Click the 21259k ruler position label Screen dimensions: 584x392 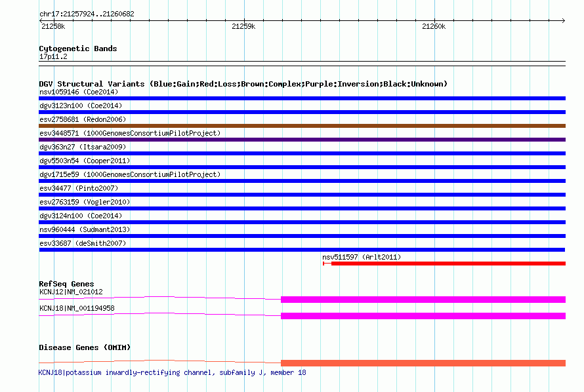point(243,27)
